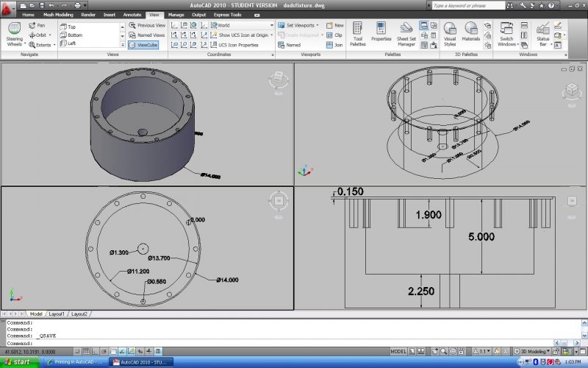588x368 pixels.
Task: Click the Previous View button
Action: pos(147,25)
